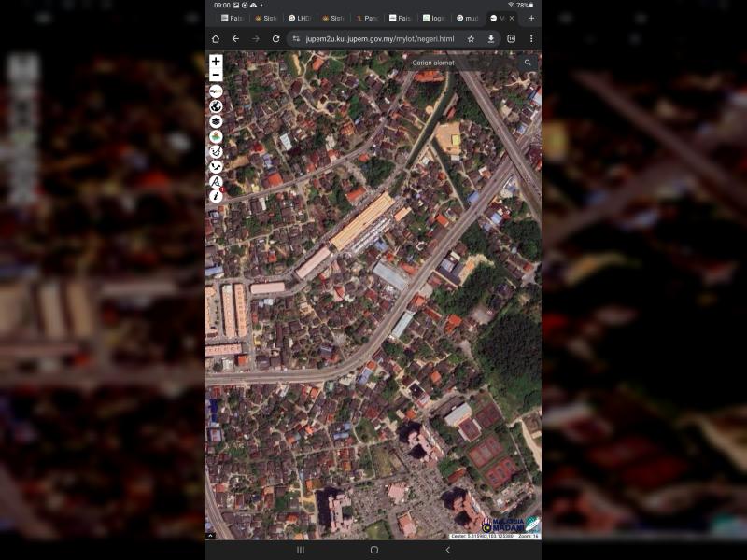Open the globe basemap tool
The height and width of the screenshot is (560, 747).
pos(216,106)
